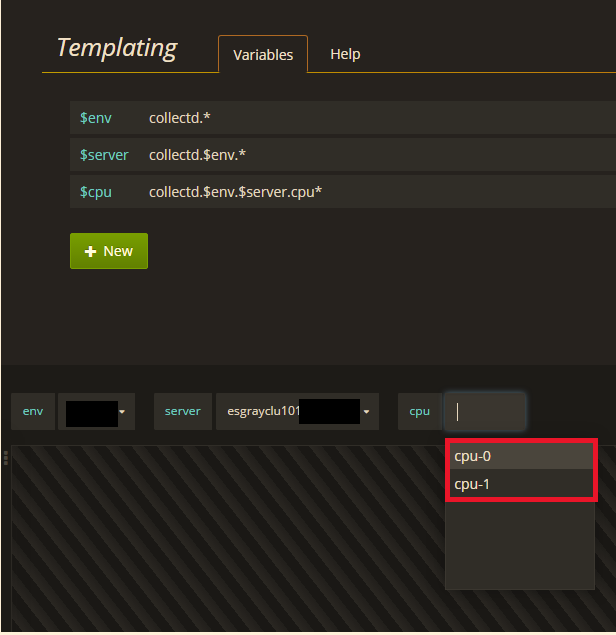This screenshot has height=635, width=616.
Task: Click the Templating heading
Action: pos(117,49)
